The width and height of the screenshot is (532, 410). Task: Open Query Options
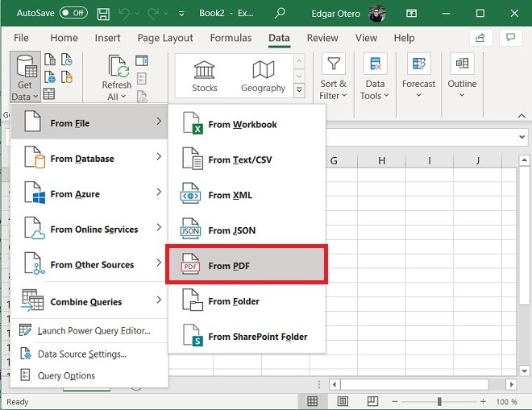click(89, 375)
